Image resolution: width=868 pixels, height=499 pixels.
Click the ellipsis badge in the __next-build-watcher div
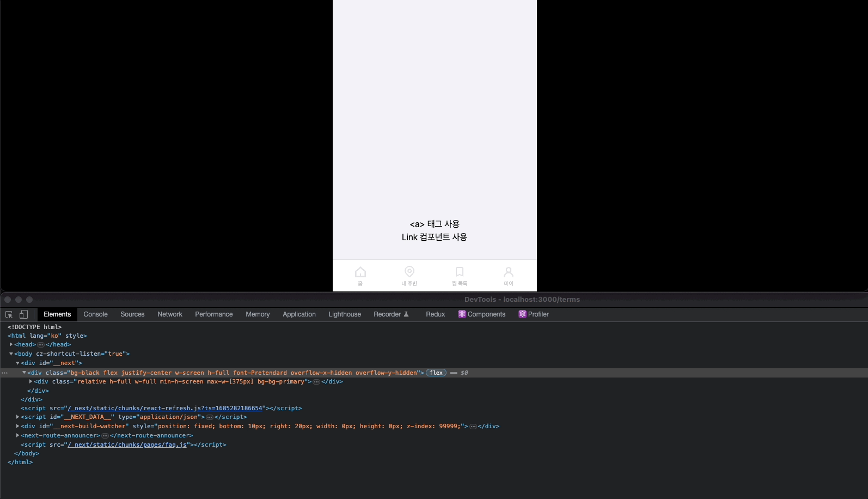tap(473, 427)
